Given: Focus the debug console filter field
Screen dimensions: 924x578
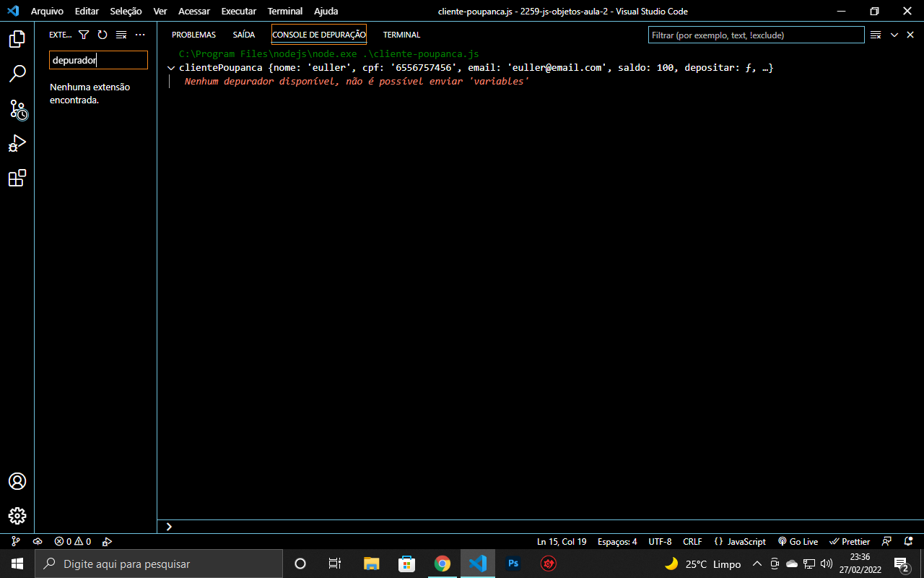Looking at the screenshot, I should click(x=756, y=35).
